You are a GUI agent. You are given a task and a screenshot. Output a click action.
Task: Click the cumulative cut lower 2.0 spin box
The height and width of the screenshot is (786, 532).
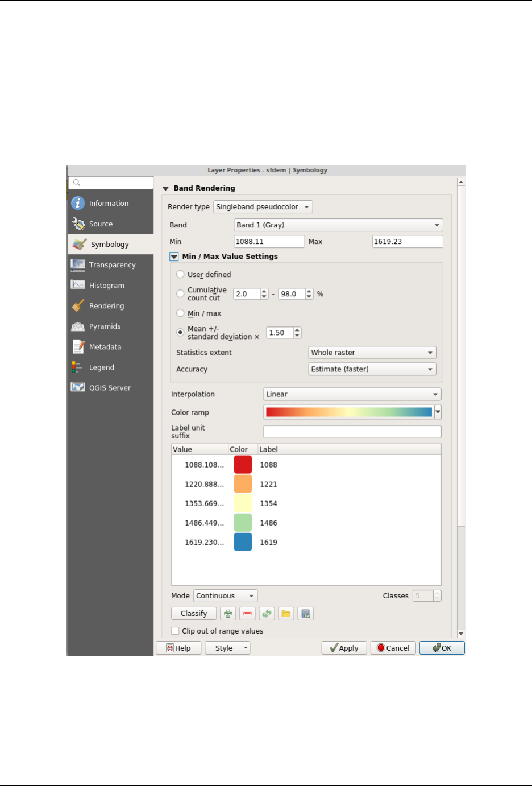251,294
